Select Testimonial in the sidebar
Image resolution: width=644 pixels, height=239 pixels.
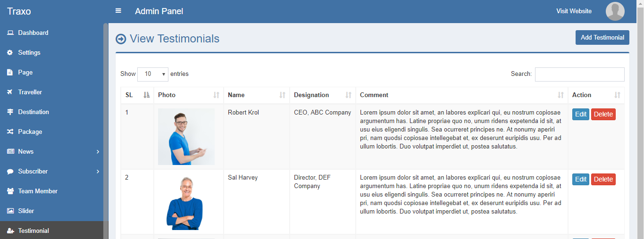click(33, 231)
